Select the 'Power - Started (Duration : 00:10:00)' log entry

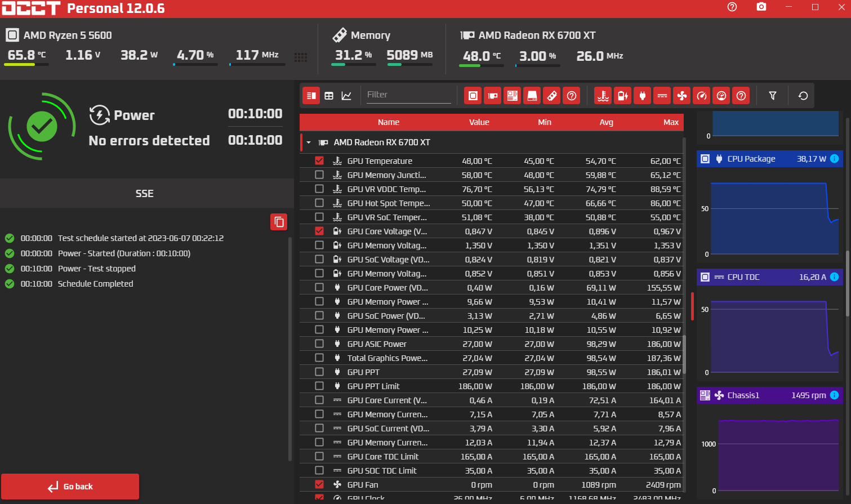click(124, 253)
